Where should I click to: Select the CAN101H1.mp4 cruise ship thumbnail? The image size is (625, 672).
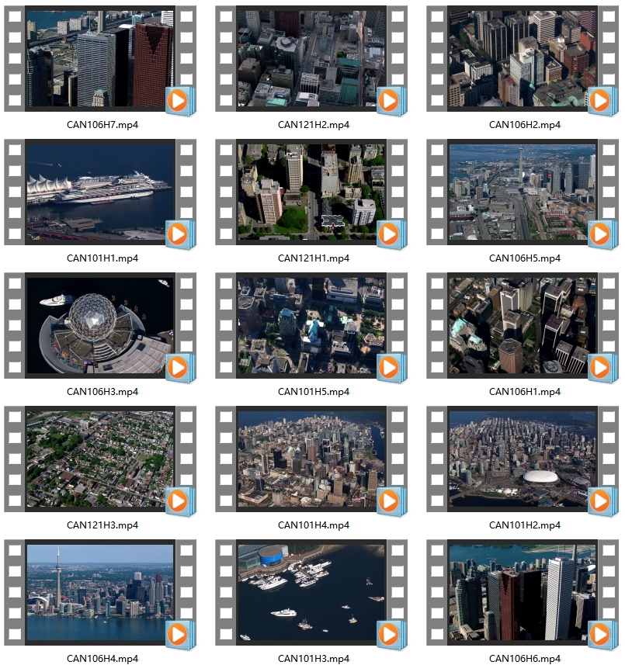tap(100, 192)
